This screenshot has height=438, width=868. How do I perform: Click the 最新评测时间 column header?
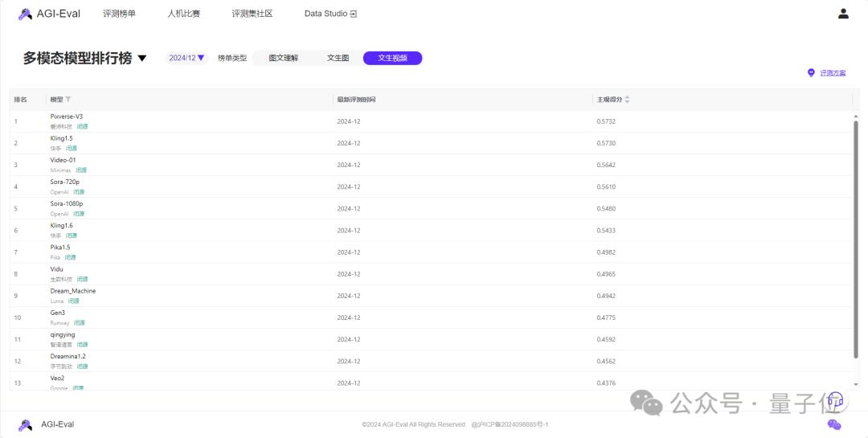pyautogui.click(x=357, y=100)
